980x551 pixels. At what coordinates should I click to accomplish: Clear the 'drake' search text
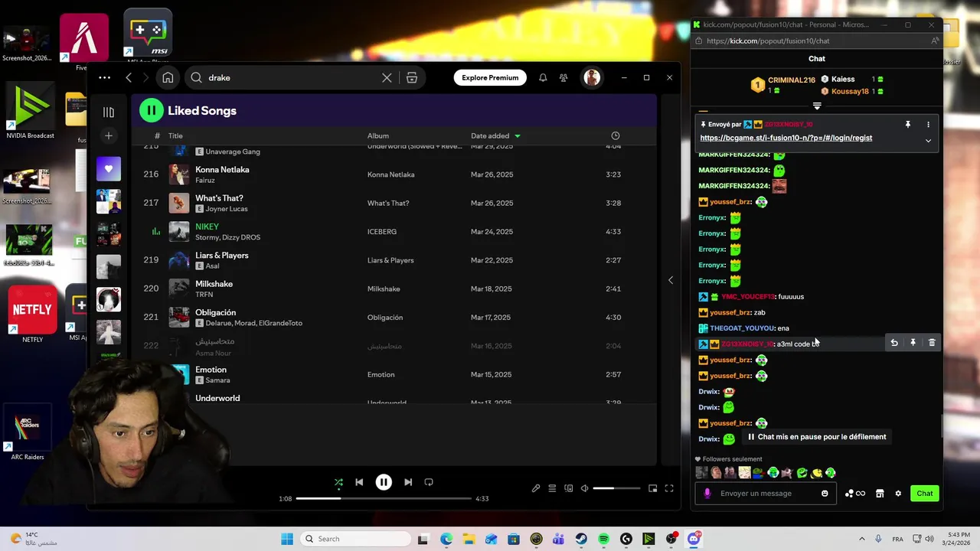point(387,77)
